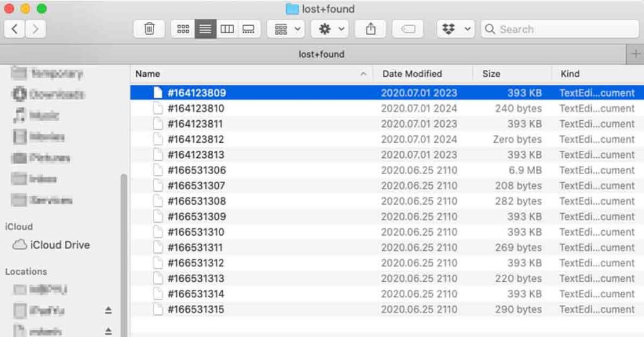Switch to list view
The width and height of the screenshot is (644, 337).
[205, 29]
